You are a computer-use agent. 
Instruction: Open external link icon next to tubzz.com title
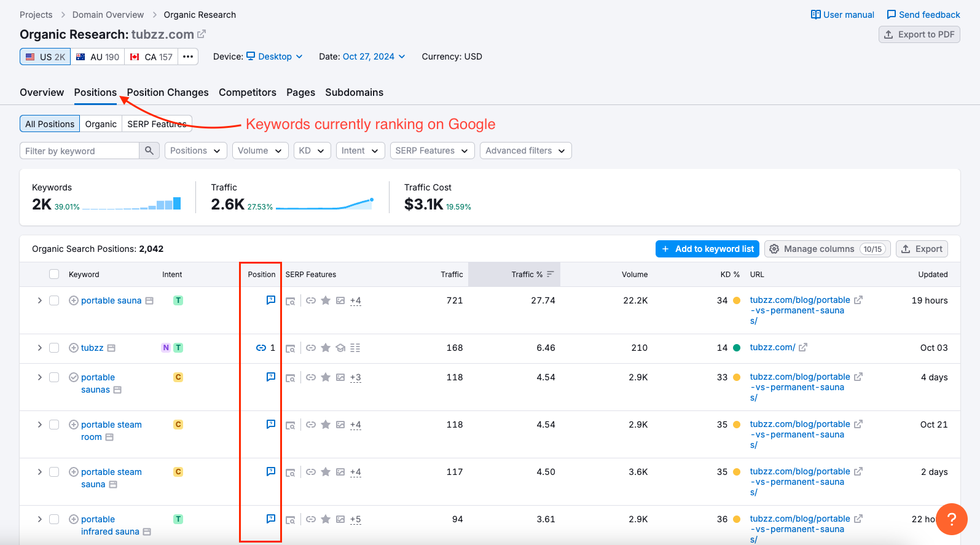pos(202,34)
